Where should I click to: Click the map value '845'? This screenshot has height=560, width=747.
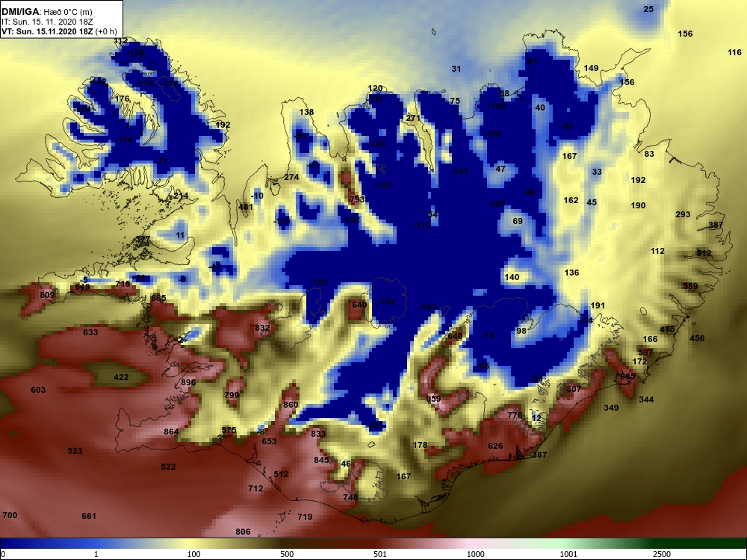point(321,460)
